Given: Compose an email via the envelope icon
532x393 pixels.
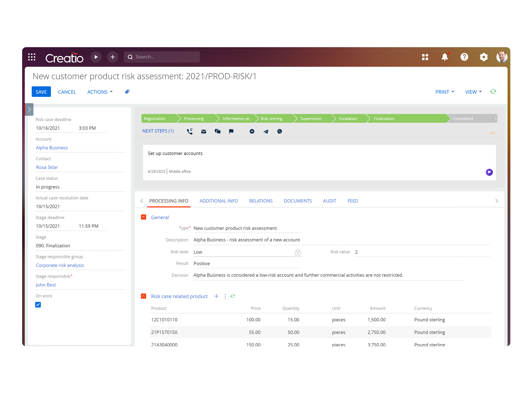Looking at the screenshot, I should click(x=204, y=131).
